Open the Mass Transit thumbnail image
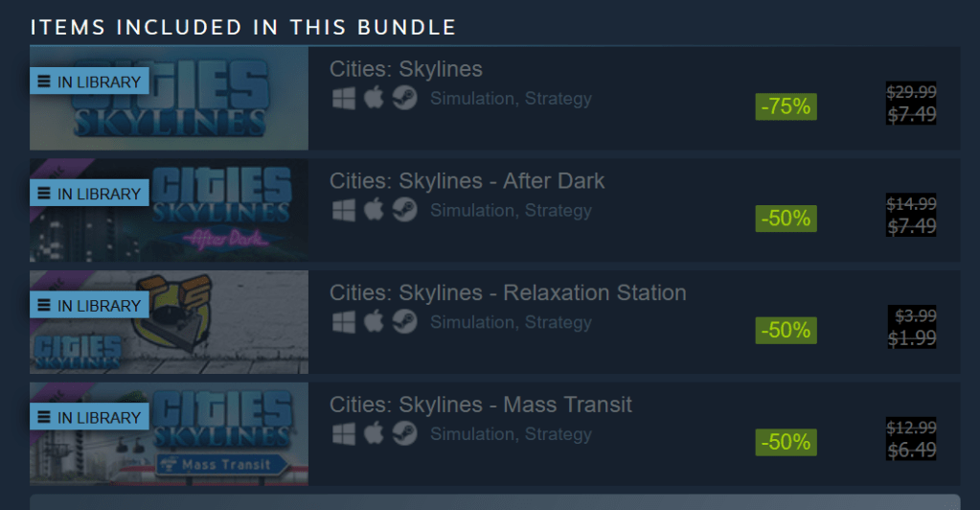This screenshot has width=980, height=510. 169,433
